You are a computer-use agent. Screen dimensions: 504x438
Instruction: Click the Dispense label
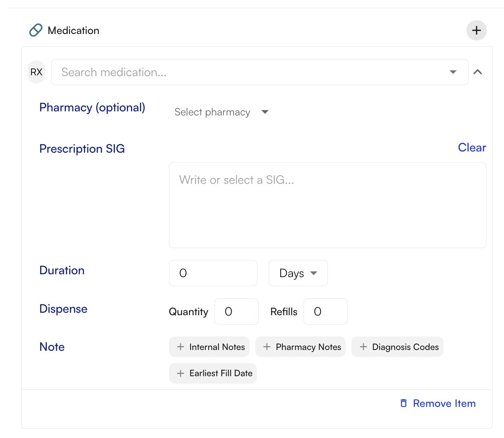click(63, 309)
